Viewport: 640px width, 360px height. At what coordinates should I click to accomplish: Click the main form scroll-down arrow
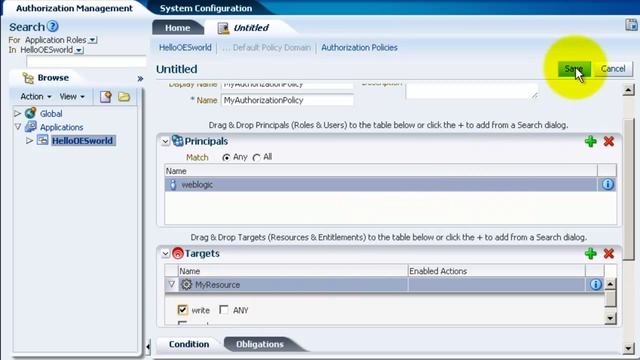(628, 348)
